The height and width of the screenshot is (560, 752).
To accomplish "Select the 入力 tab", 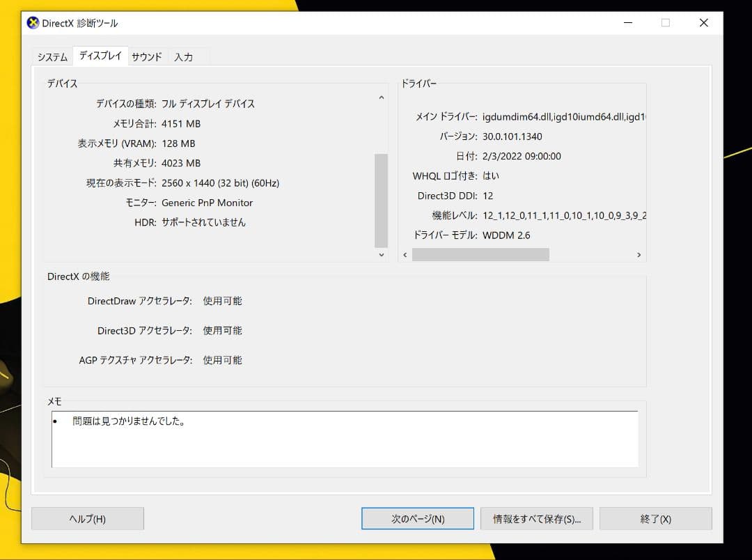I will pyautogui.click(x=183, y=57).
